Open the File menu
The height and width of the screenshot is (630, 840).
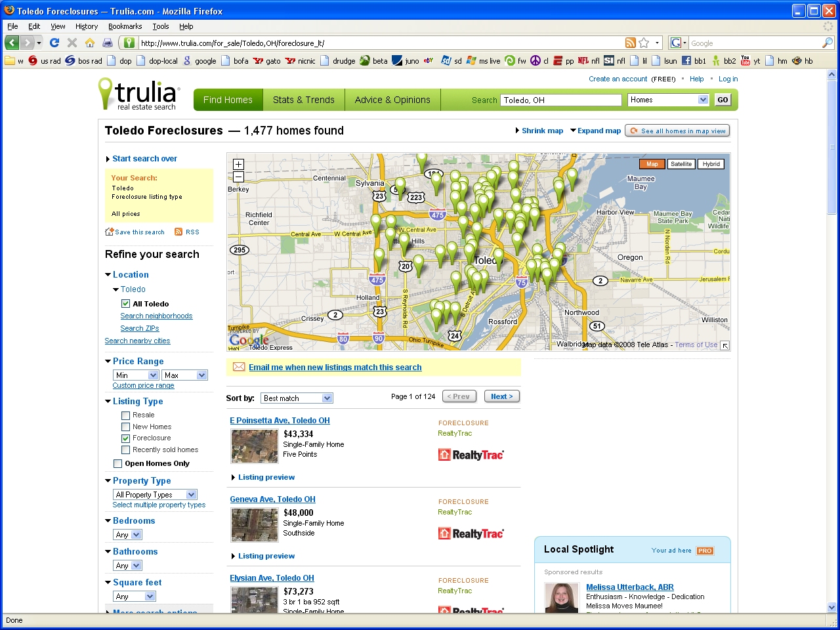coord(12,26)
